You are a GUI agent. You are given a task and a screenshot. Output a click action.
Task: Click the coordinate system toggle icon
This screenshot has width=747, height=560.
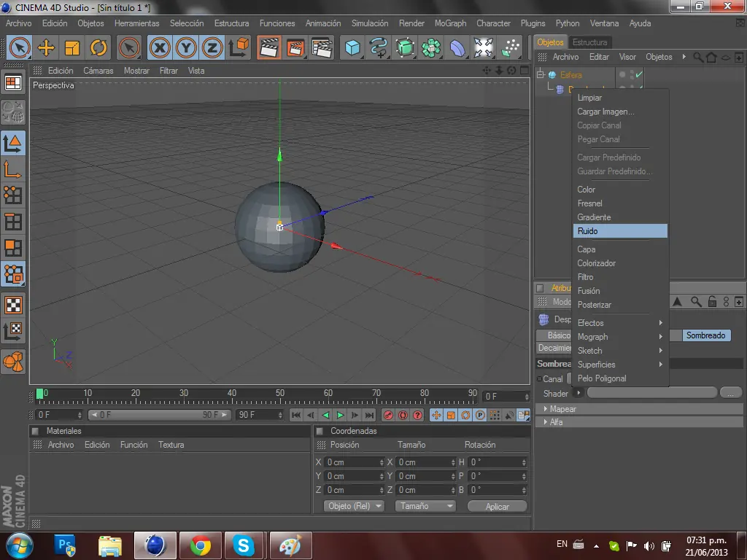coord(239,47)
